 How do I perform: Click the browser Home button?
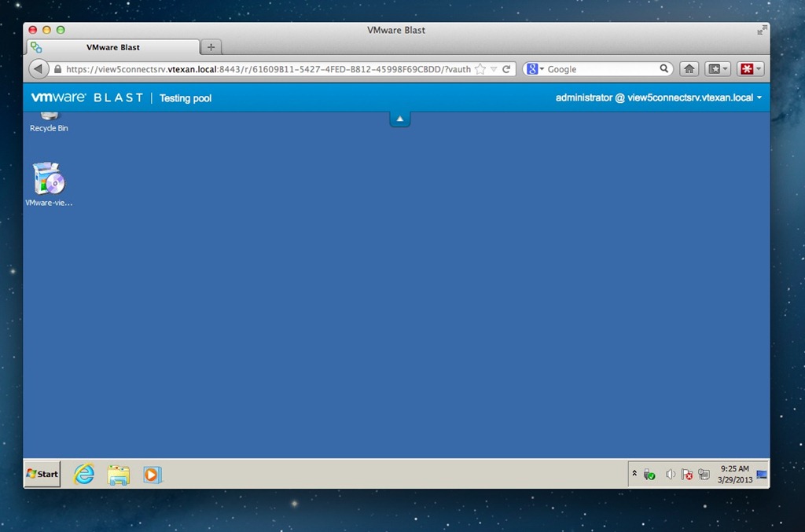689,69
